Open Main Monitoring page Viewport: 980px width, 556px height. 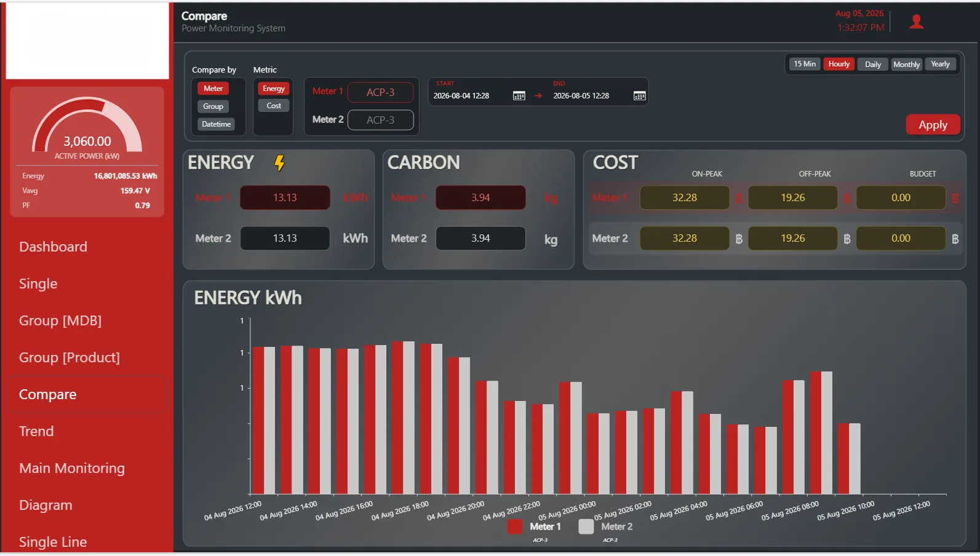(72, 468)
